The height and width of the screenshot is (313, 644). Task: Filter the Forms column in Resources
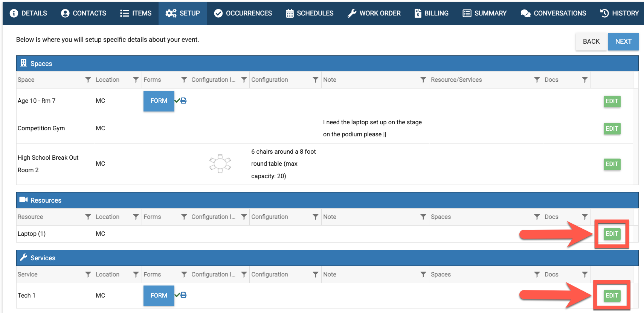coord(184,217)
